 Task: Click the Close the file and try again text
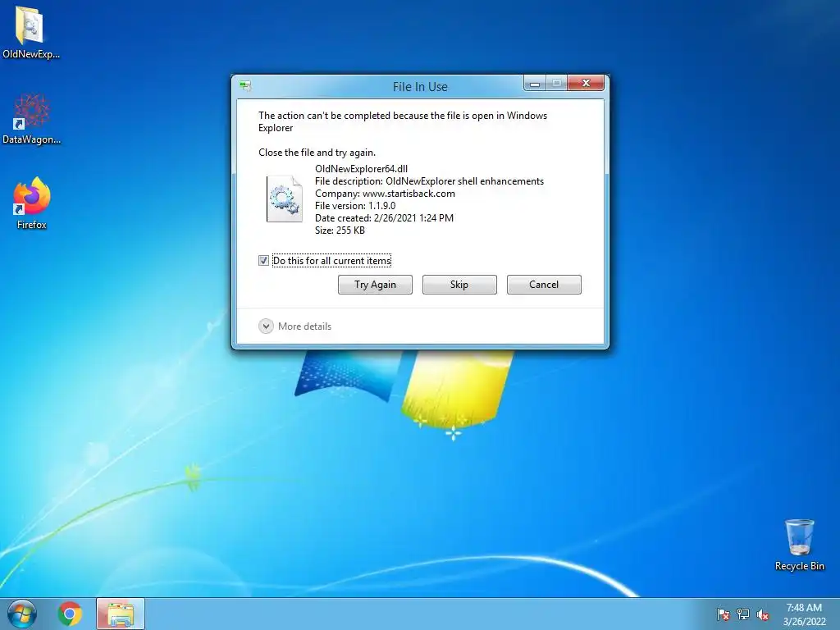point(317,152)
